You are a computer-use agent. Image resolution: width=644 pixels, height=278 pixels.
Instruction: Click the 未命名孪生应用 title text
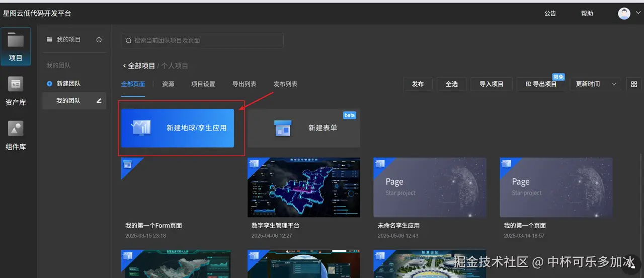[398, 226]
